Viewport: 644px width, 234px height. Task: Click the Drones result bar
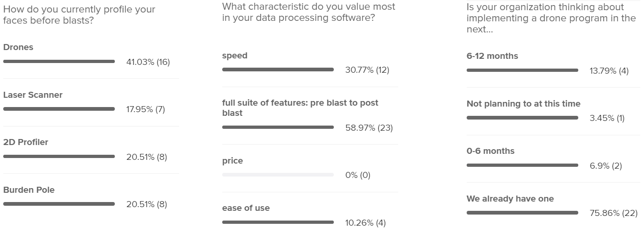[59, 62]
